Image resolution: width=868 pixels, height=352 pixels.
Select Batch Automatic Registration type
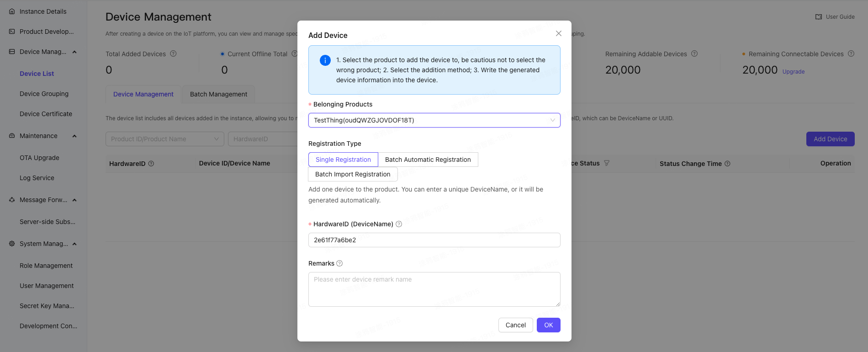(x=428, y=160)
